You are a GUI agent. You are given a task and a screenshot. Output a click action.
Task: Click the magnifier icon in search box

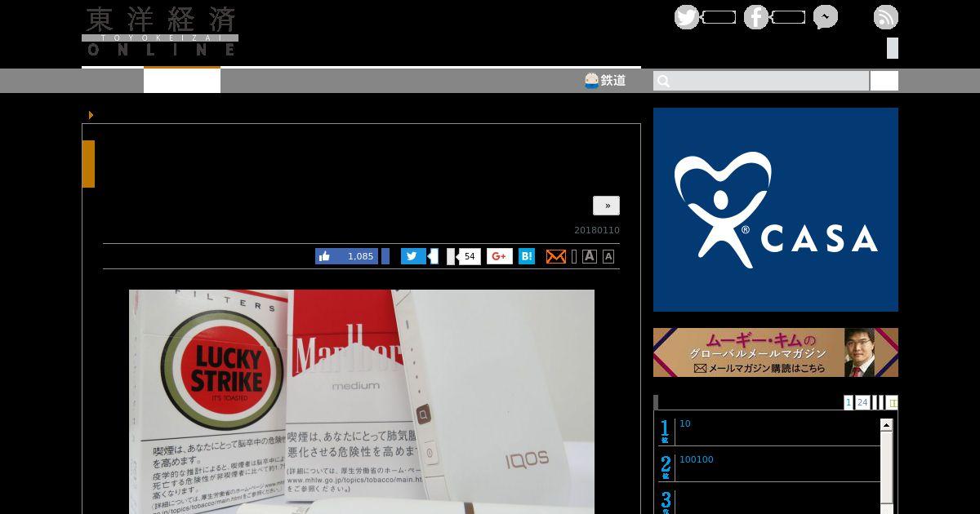point(663,81)
